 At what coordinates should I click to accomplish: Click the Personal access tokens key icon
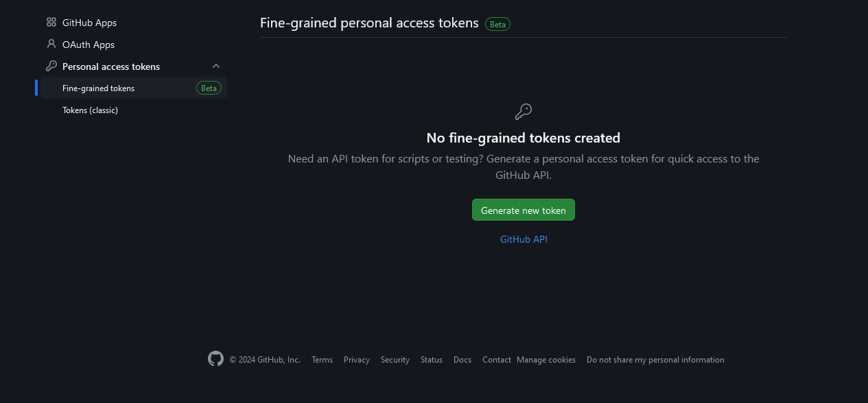tap(51, 66)
